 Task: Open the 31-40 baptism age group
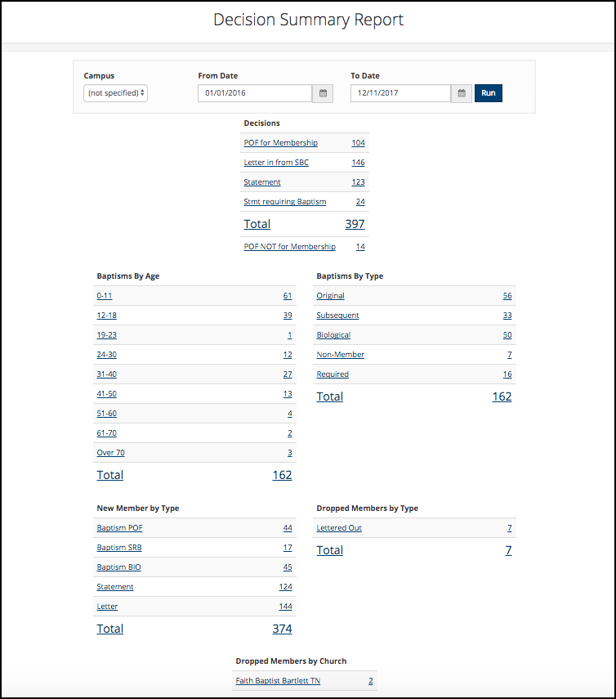click(106, 374)
